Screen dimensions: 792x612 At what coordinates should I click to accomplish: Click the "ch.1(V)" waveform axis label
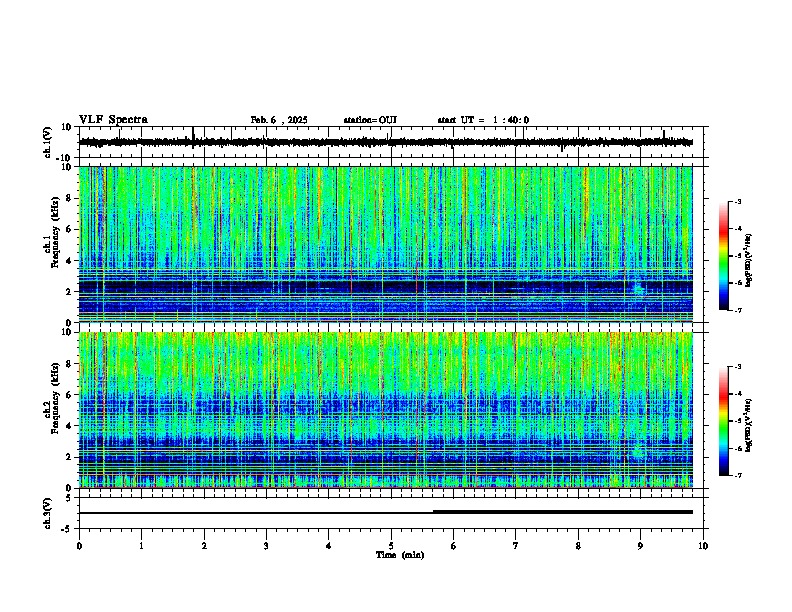point(48,142)
